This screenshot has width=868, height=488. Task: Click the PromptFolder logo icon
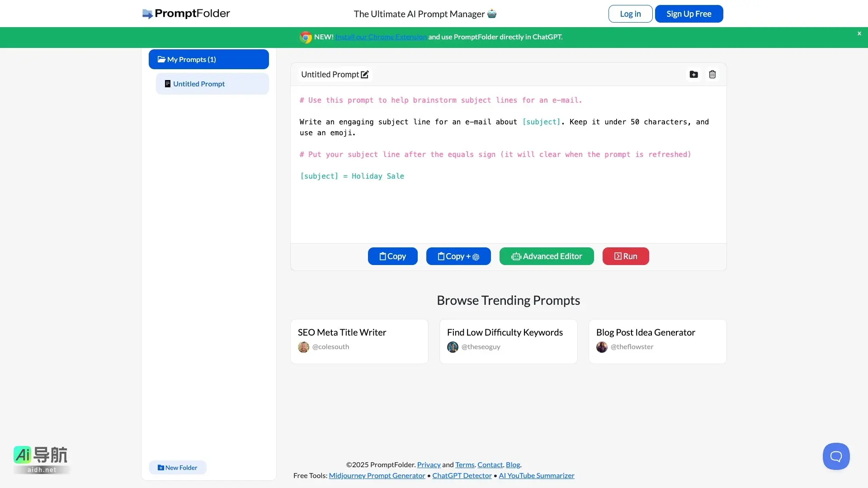pos(146,14)
